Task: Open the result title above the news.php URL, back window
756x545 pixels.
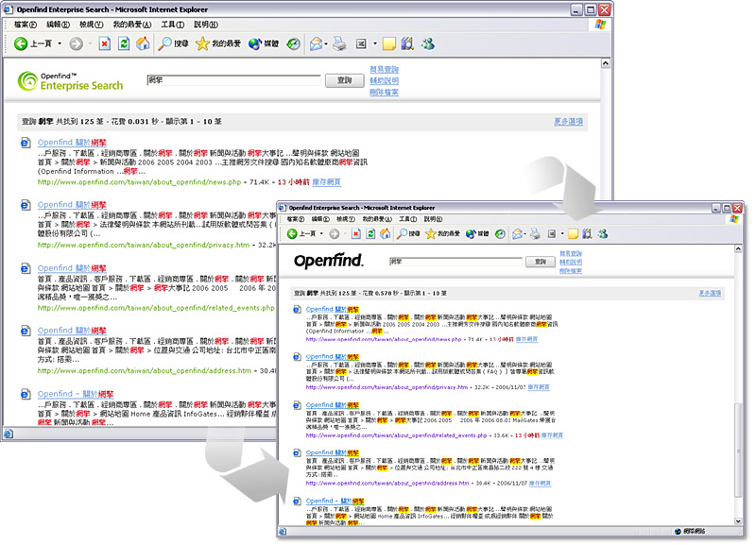Action: [72, 143]
